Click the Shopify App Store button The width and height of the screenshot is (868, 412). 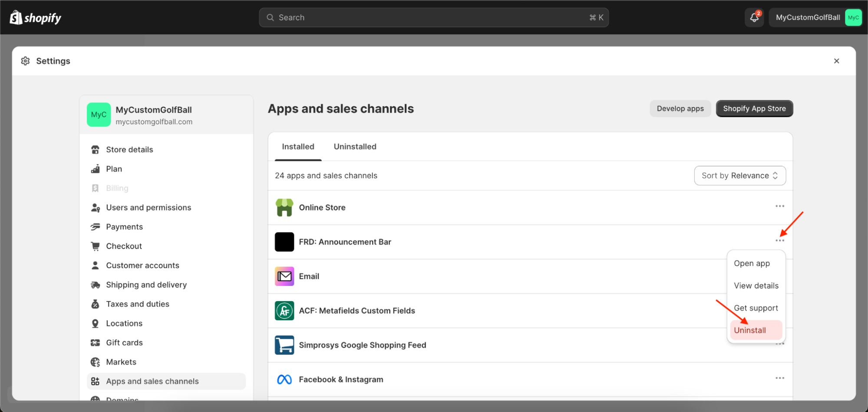click(x=754, y=109)
